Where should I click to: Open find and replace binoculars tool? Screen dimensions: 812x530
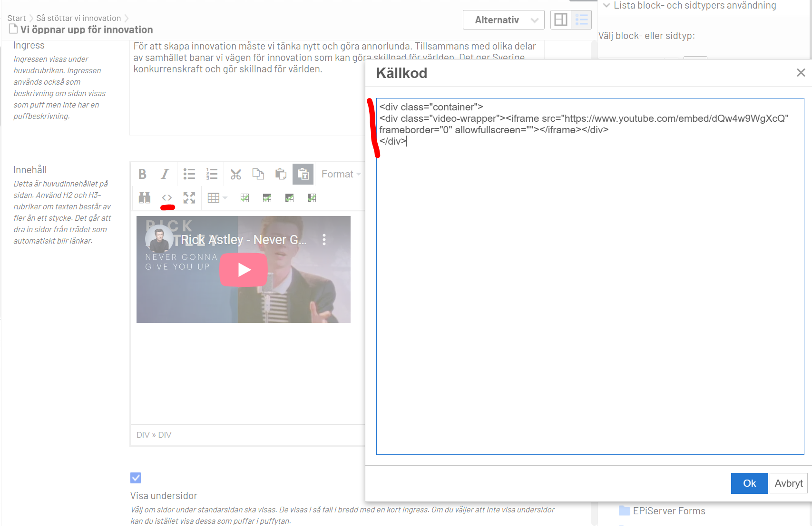click(144, 198)
